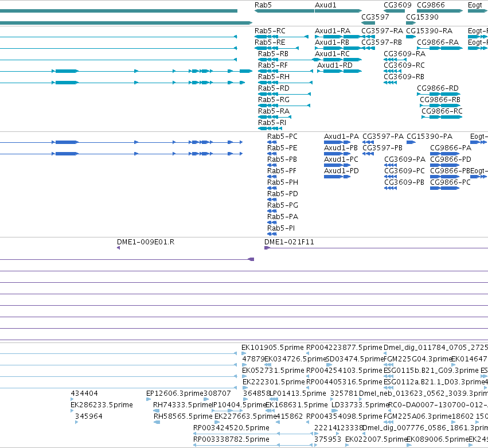488x448 pixels.
Task: Click the CG15390-RA transcript label
Action: pyautogui.click(x=429, y=31)
